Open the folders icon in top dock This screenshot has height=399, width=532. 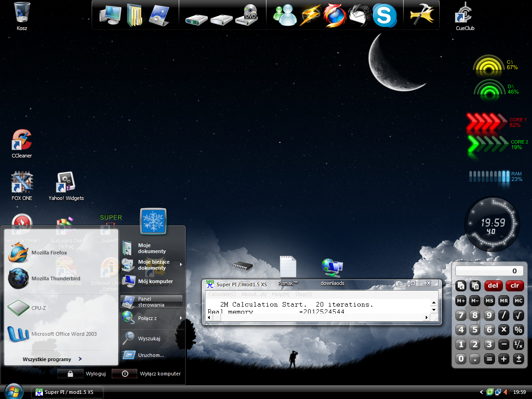(x=134, y=15)
